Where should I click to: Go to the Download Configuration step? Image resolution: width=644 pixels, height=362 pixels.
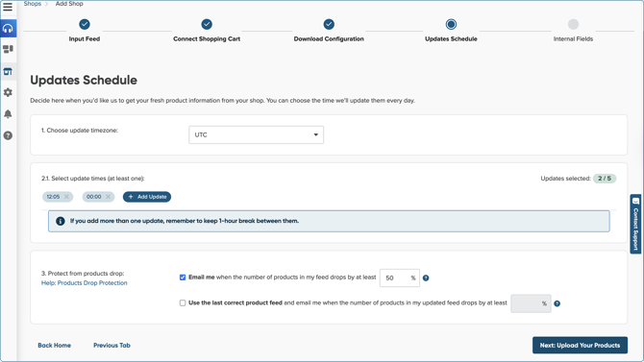(329, 31)
